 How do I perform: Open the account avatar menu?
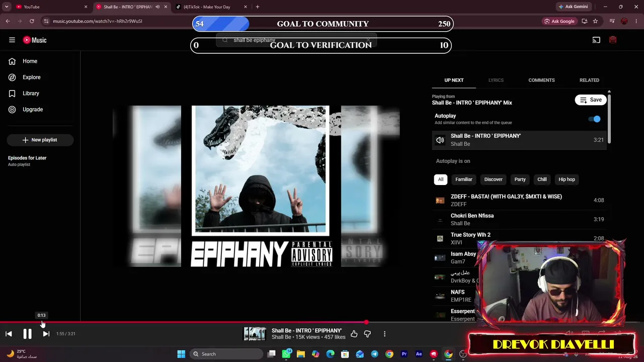pyautogui.click(x=613, y=40)
